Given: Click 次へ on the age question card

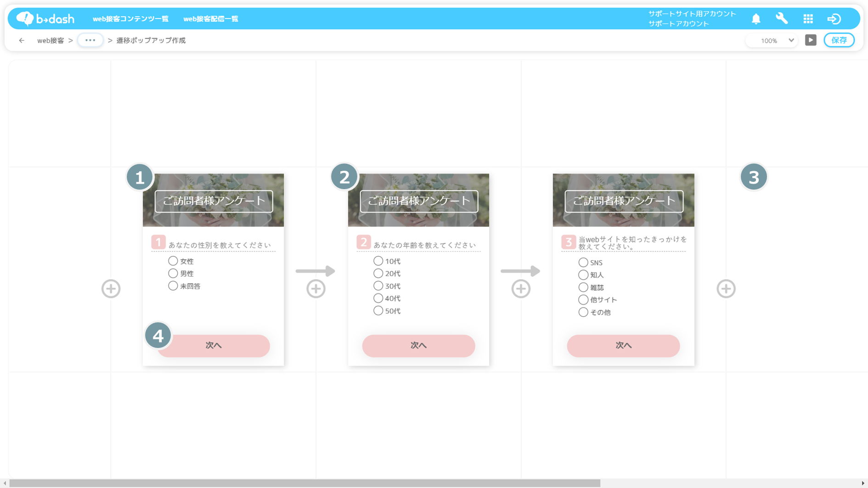Looking at the screenshot, I should 418,346.
